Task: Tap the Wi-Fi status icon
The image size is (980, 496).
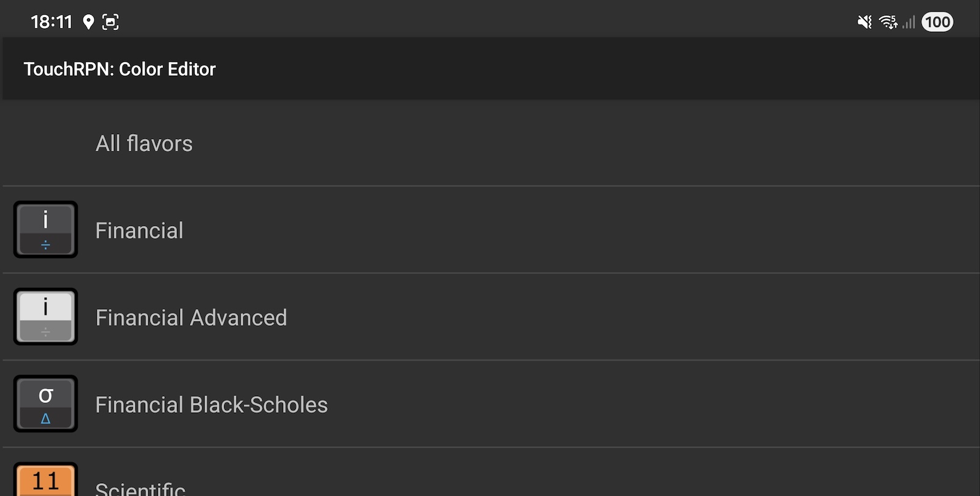Action: (x=888, y=23)
